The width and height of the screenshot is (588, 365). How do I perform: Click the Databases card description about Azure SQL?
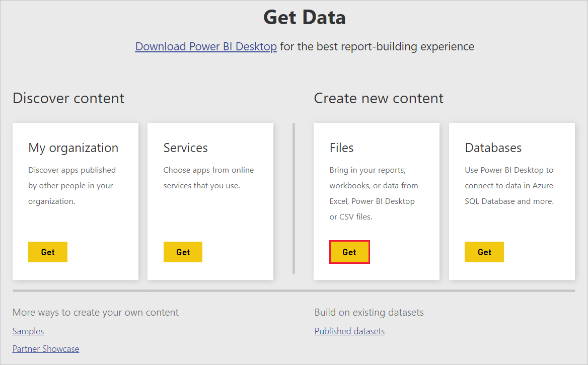point(509,186)
